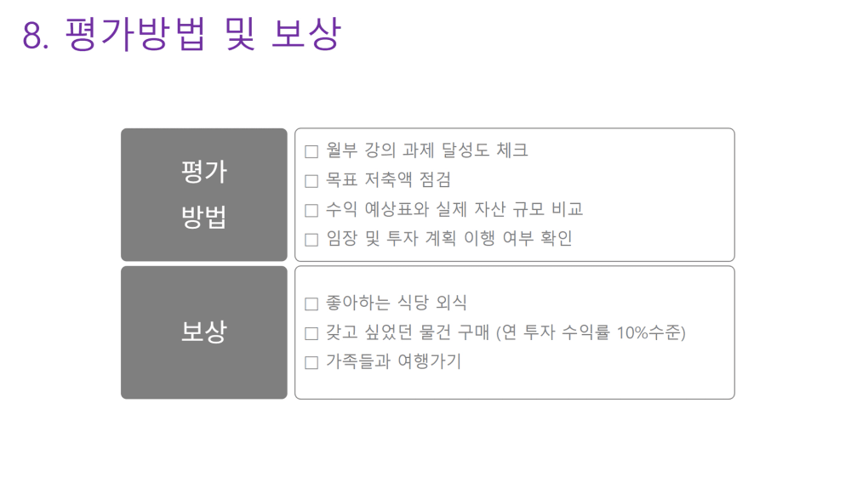The image size is (868, 488).
Task: Click the parenthetical "(연 투자 수익률 10%수준)" text
Action: click(x=591, y=332)
